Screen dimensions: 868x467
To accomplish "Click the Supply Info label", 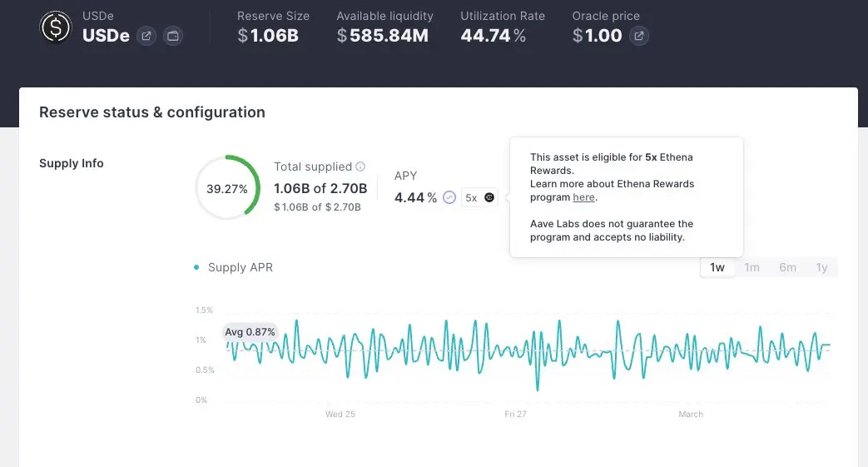I will [72, 163].
